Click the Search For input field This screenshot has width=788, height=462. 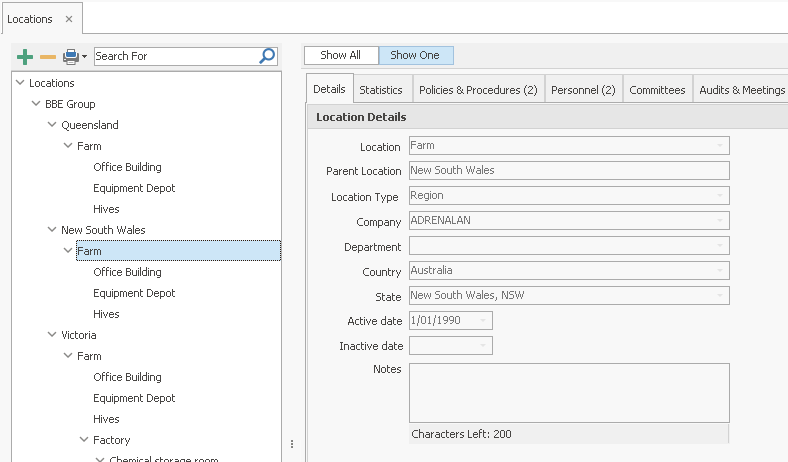tap(175, 56)
